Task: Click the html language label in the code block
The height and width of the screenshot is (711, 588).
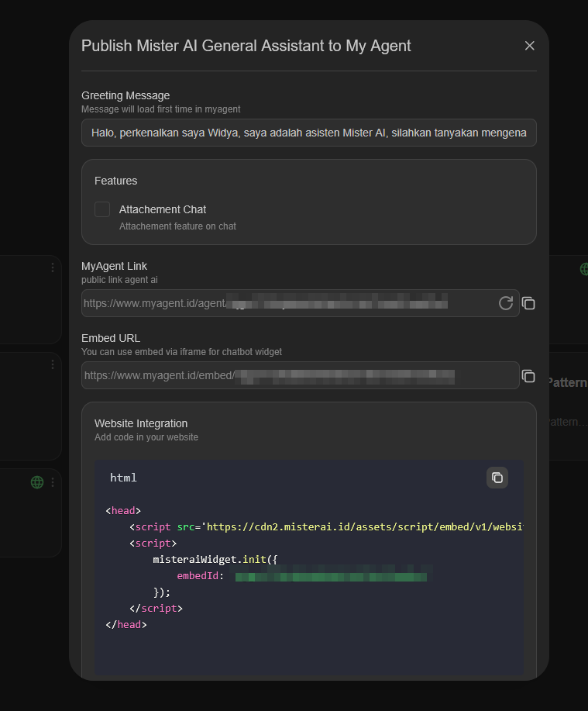Action: 123,478
